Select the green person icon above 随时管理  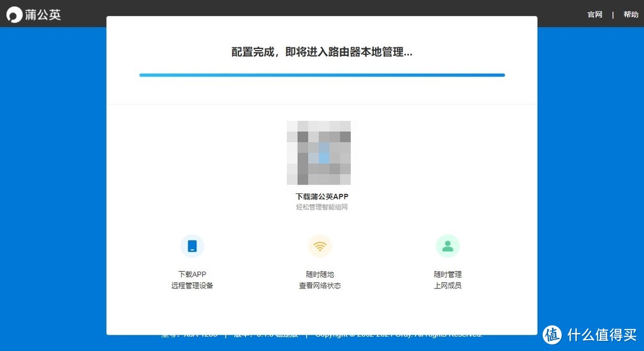(448, 245)
